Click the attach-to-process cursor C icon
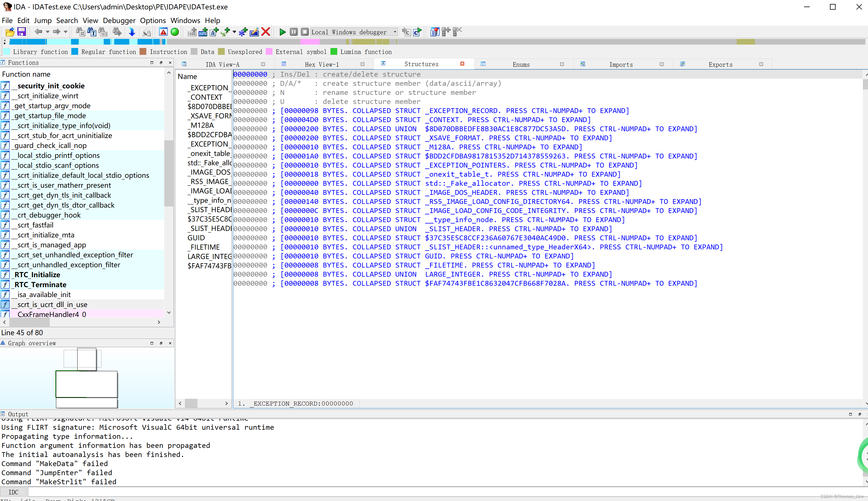This screenshot has height=501, width=868. [406, 32]
